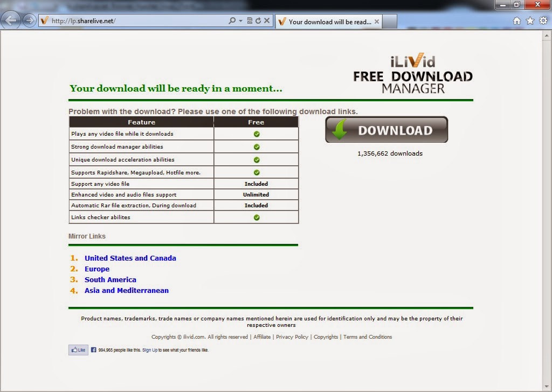
Task: Open the 'Terms and Conditions' link
Action: coord(368,337)
